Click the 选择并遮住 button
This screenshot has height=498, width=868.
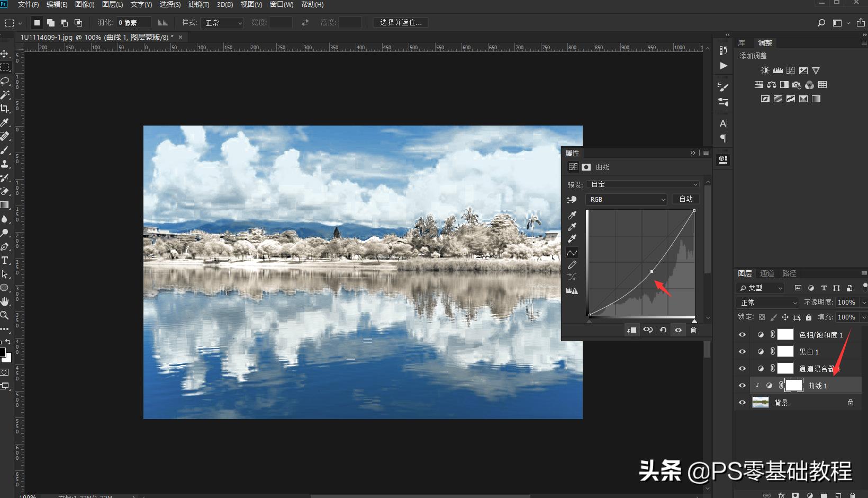coord(401,22)
